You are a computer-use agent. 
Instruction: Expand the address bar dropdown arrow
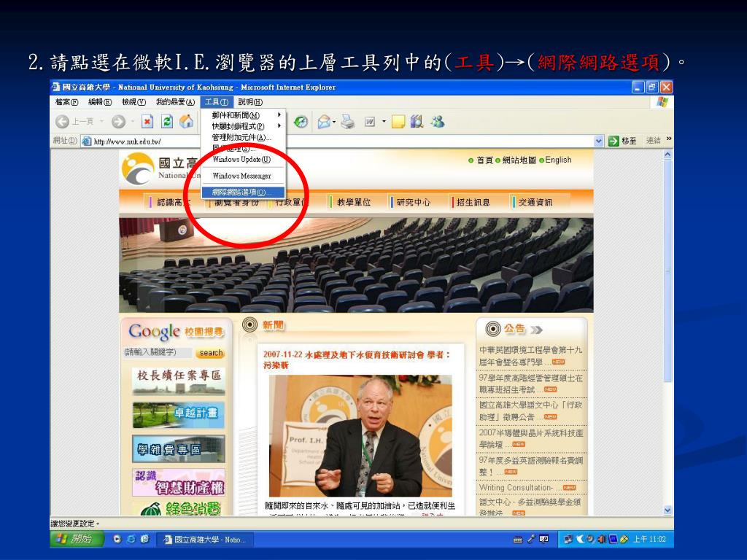tap(599, 141)
